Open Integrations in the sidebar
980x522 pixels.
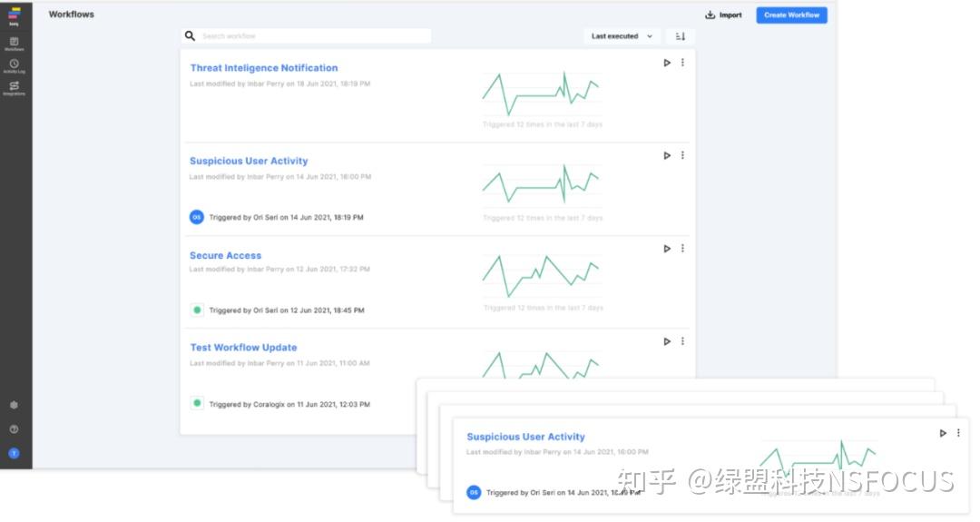14,88
